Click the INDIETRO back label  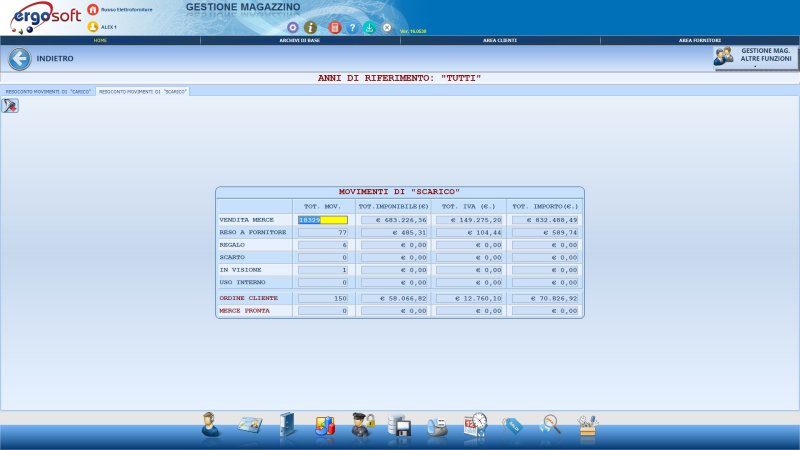click(55, 59)
